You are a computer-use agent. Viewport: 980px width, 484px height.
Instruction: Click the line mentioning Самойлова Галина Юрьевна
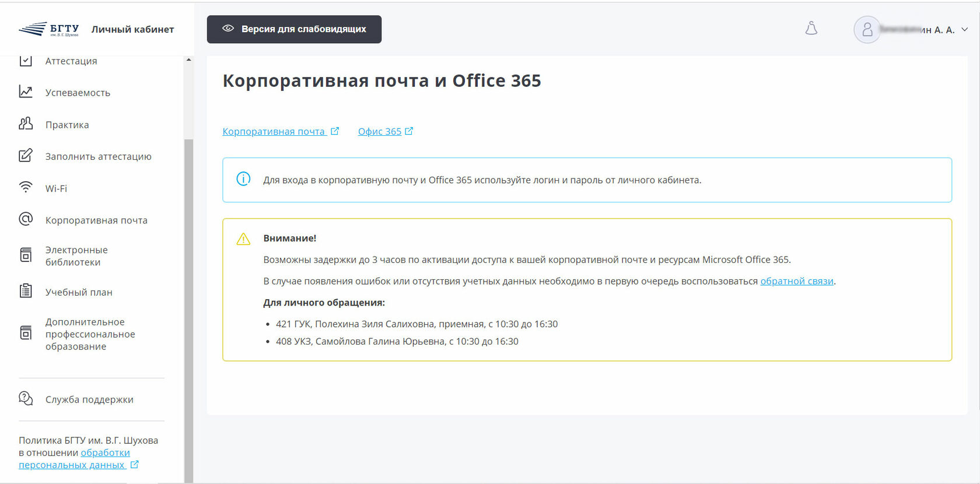397,342
